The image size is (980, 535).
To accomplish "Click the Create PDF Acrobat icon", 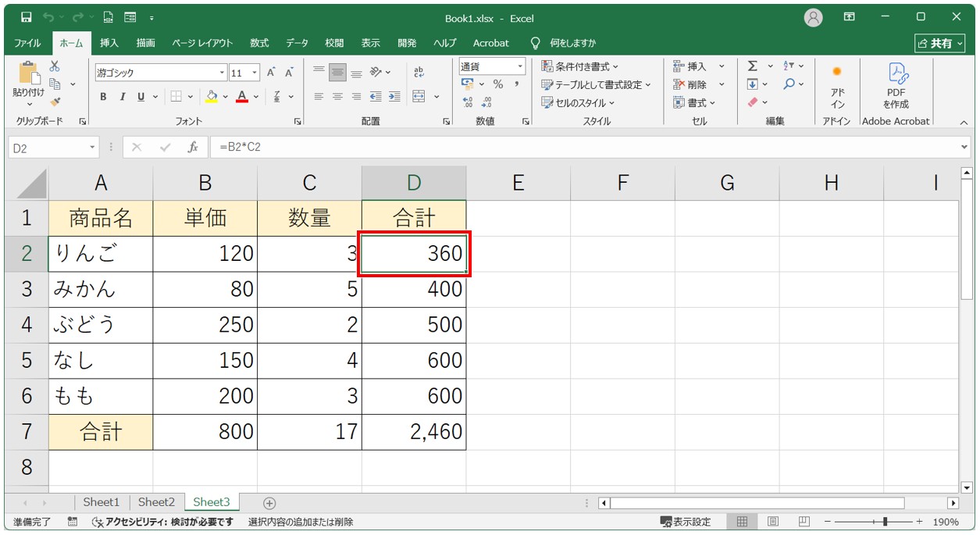I will pos(896,86).
